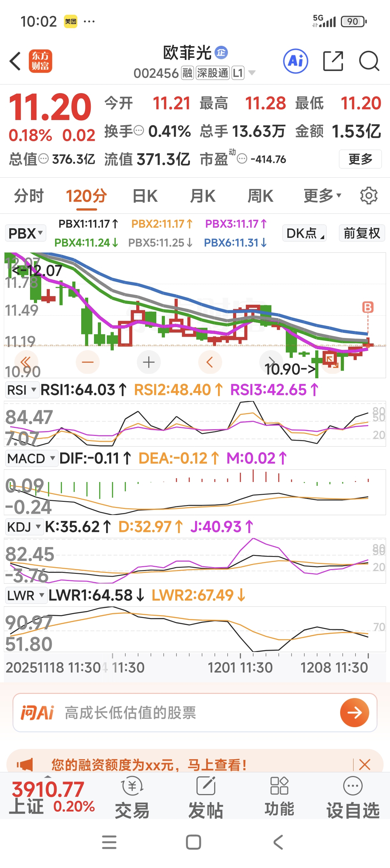The height and width of the screenshot is (868, 390).
Task: Tap stock name 欧菲光 title
Action: coord(187,52)
